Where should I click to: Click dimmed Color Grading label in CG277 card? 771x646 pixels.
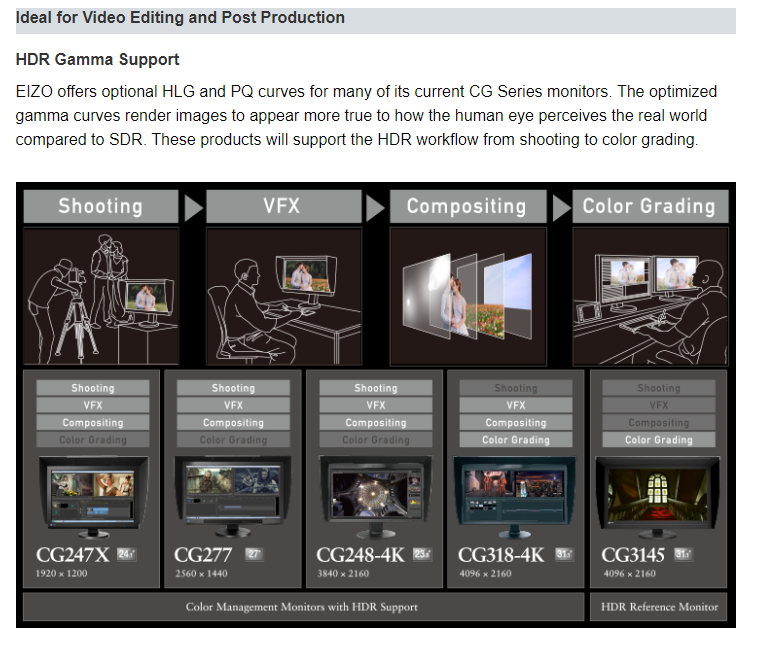click(x=233, y=440)
